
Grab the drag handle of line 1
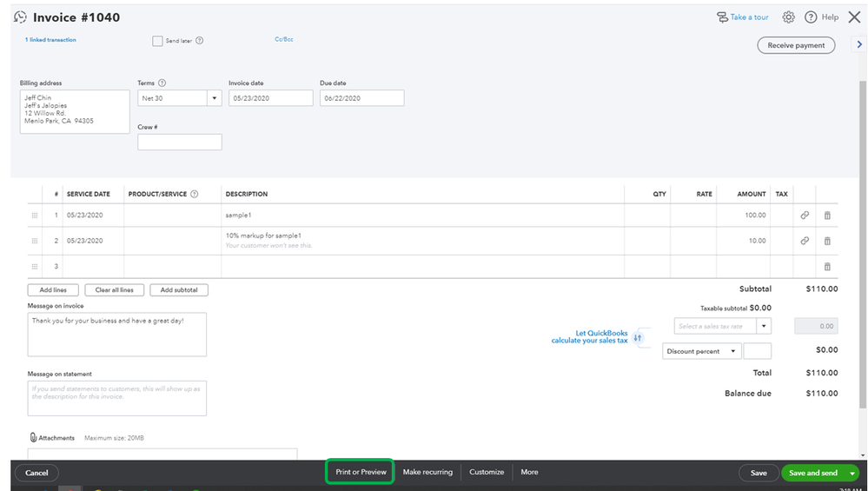point(35,216)
